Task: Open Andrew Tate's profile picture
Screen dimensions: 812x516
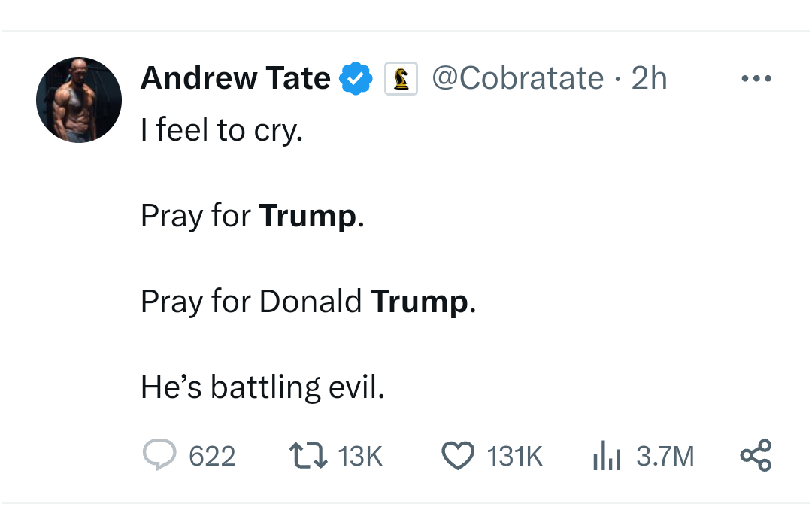Action: 79,100
